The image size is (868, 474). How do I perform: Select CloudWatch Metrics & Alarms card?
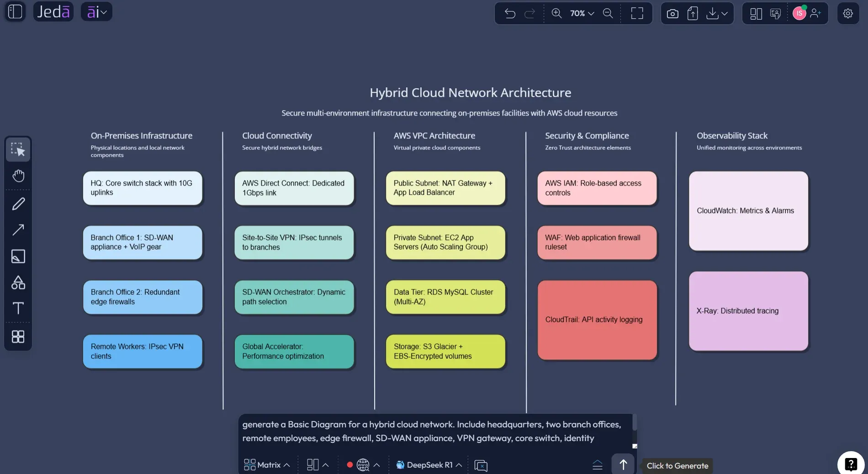(748, 211)
